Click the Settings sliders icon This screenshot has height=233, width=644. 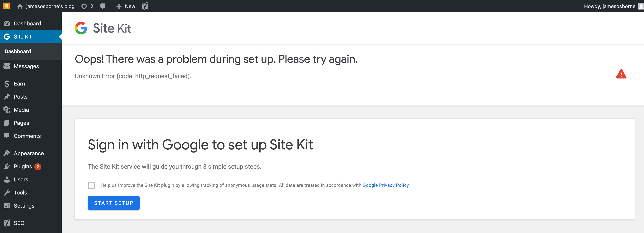(7, 205)
